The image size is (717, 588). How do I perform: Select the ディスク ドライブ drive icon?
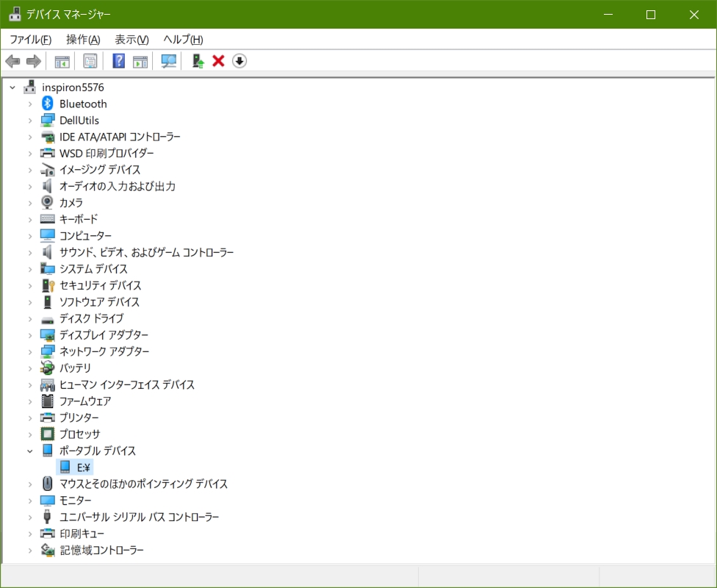tap(48, 319)
